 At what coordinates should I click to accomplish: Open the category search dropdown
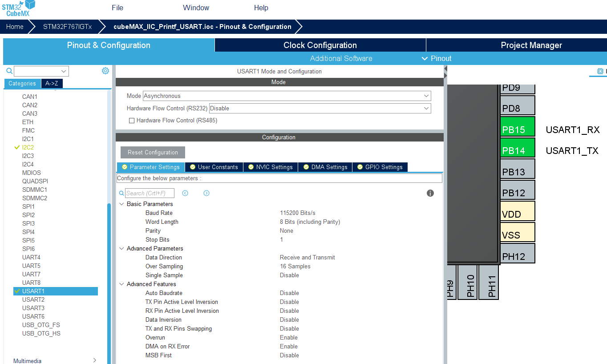(x=64, y=71)
